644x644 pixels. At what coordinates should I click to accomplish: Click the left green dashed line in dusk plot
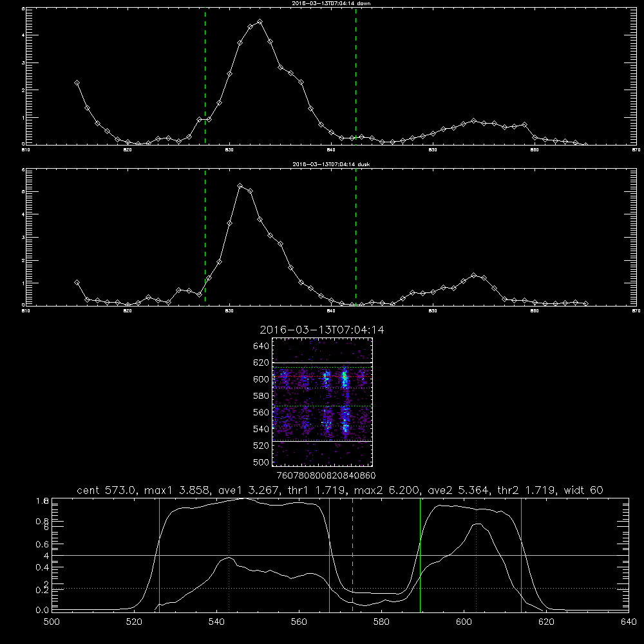click(x=205, y=237)
